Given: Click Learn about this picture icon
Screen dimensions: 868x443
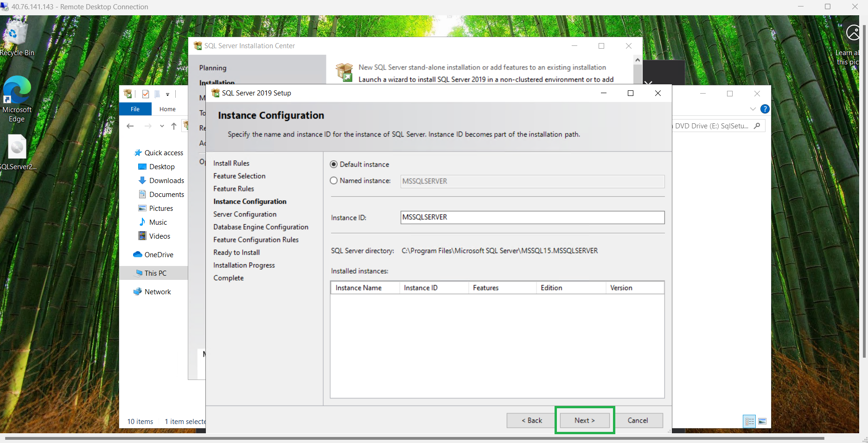Looking at the screenshot, I should click(x=853, y=33).
